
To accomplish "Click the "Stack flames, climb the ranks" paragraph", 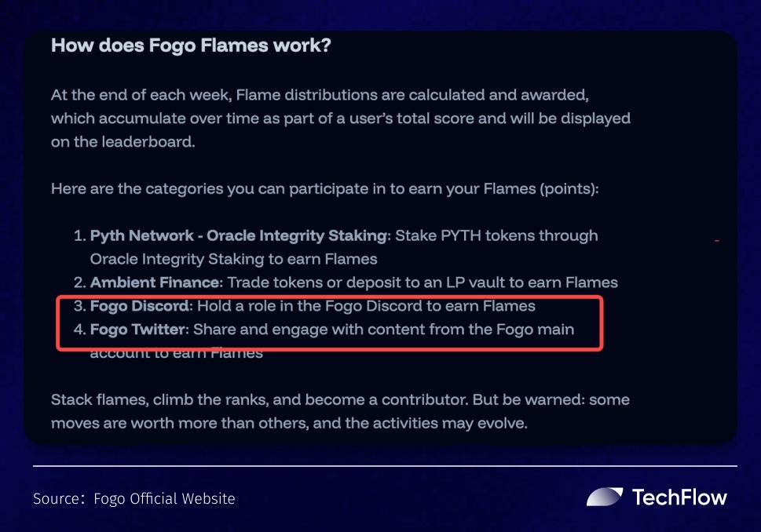I will (339, 411).
